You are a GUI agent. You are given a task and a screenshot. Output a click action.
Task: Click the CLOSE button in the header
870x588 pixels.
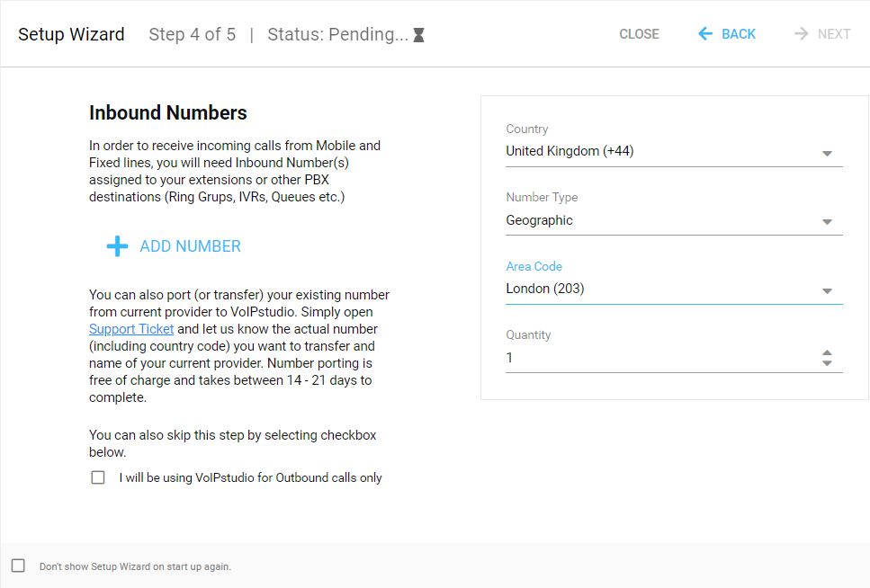tap(639, 34)
